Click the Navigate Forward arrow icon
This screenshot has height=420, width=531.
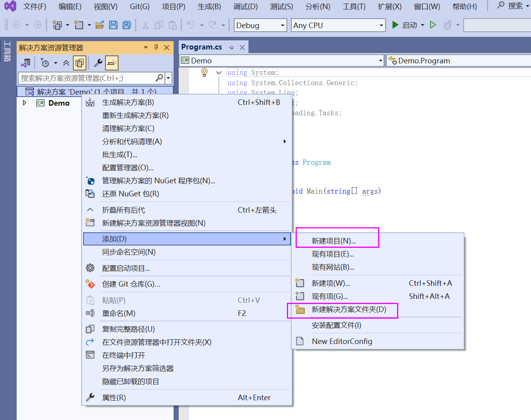click(37, 25)
